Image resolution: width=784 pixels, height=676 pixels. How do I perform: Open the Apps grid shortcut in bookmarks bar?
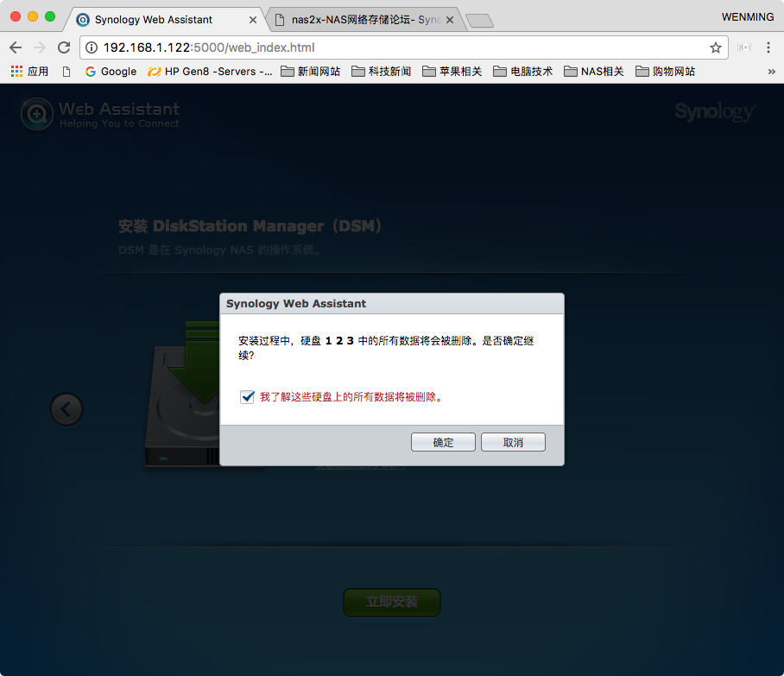(17, 72)
